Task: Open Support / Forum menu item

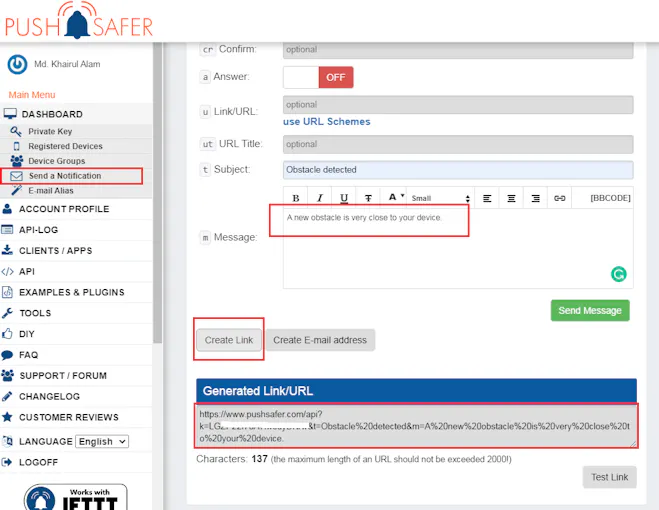Action: click(x=63, y=376)
